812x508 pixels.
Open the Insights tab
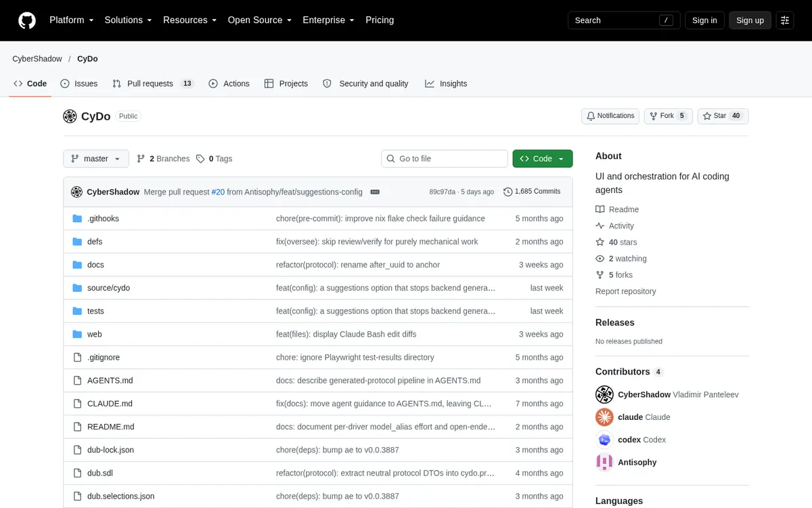pyautogui.click(x=446, y=83)
